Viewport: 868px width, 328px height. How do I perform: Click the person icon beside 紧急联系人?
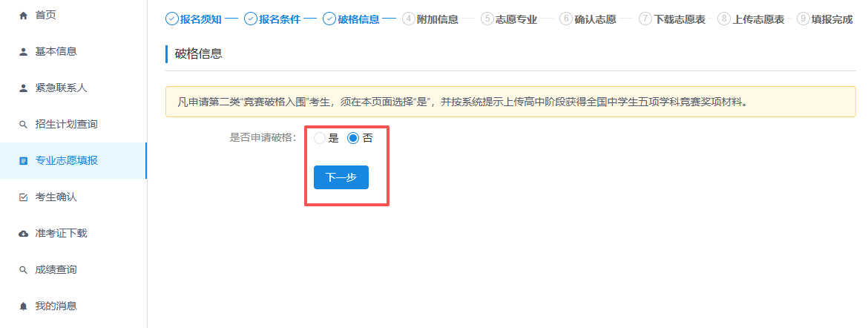click(23, 88)
